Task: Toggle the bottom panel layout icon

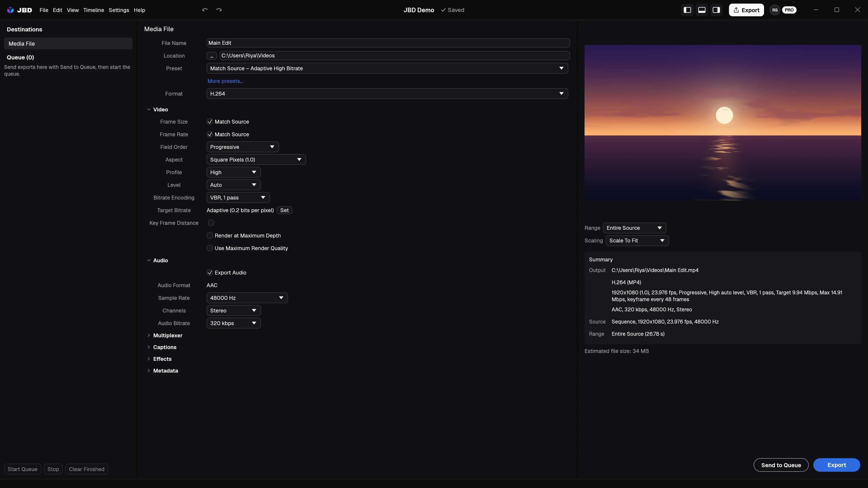Action: (702, 10)
